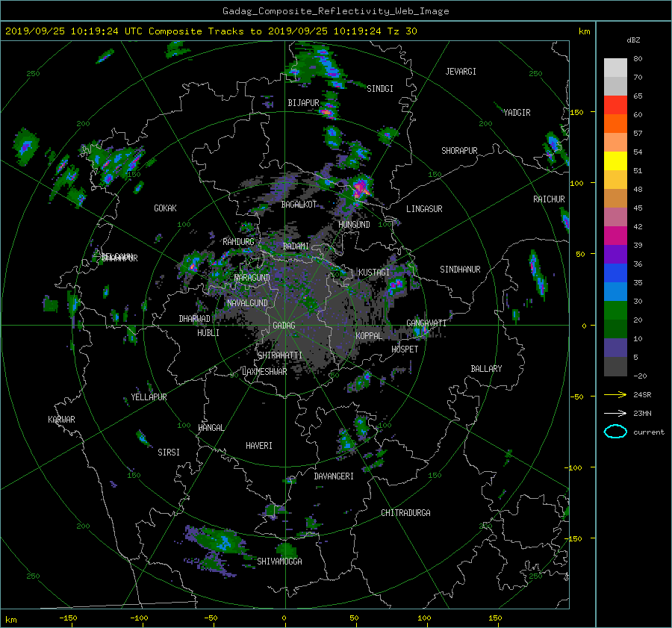Click the 5-10 dBZ indigo legend swatch
The image size is (672, 628).
[x=615, y=348]
